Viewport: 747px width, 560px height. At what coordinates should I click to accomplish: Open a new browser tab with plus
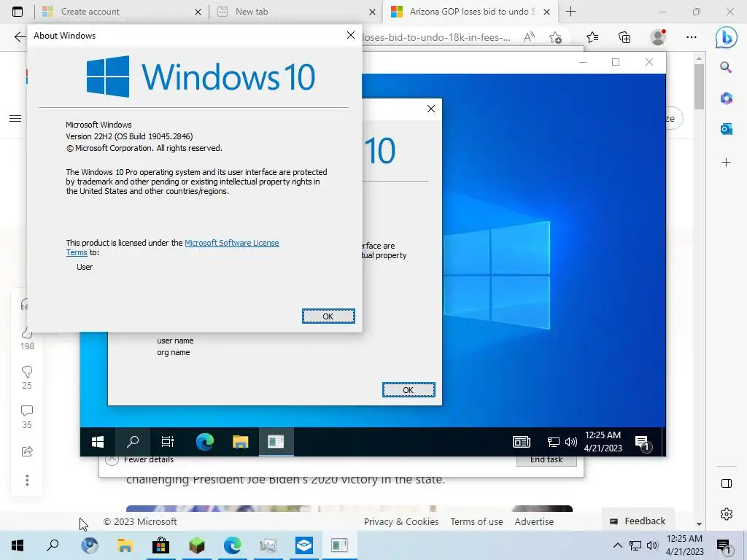point(570,12)
